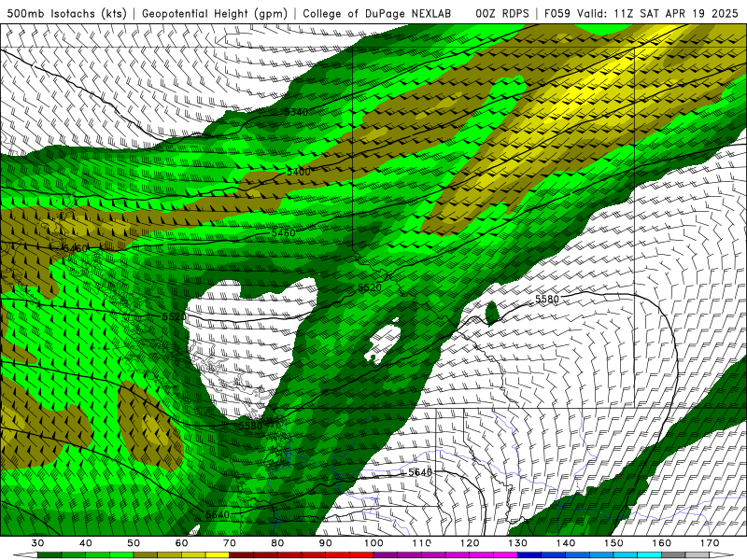
Task: Click the colorbar value 80
Action: [277, 543]
